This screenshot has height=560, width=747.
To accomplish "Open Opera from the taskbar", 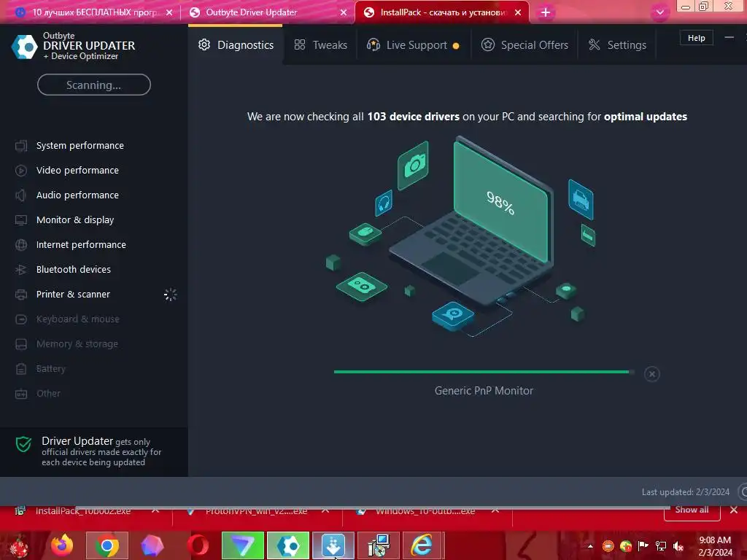I will [198, 545].
